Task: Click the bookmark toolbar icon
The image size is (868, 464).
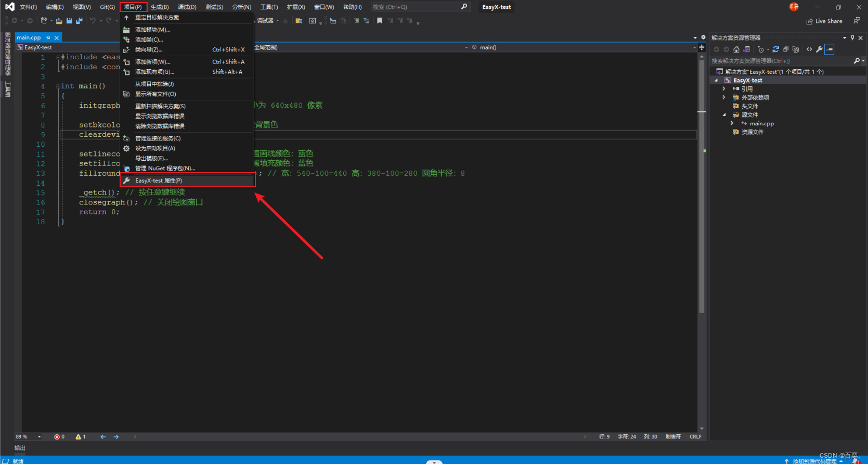Action: [x=380, y=21]
